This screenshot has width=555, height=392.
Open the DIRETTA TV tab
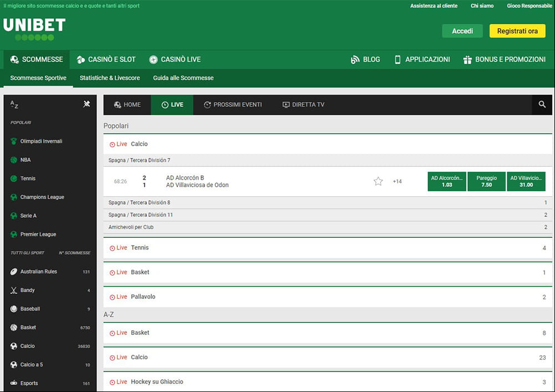tap(303, 105)
